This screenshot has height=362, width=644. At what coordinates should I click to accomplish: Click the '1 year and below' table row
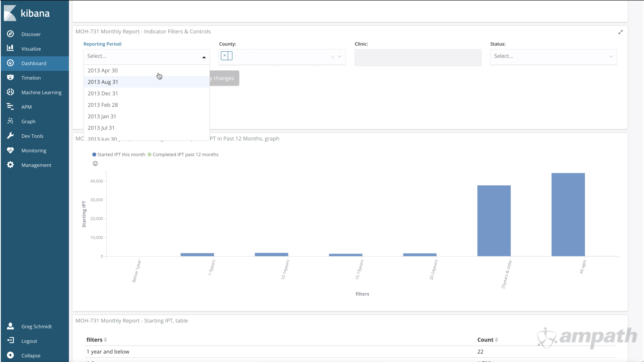350,352
